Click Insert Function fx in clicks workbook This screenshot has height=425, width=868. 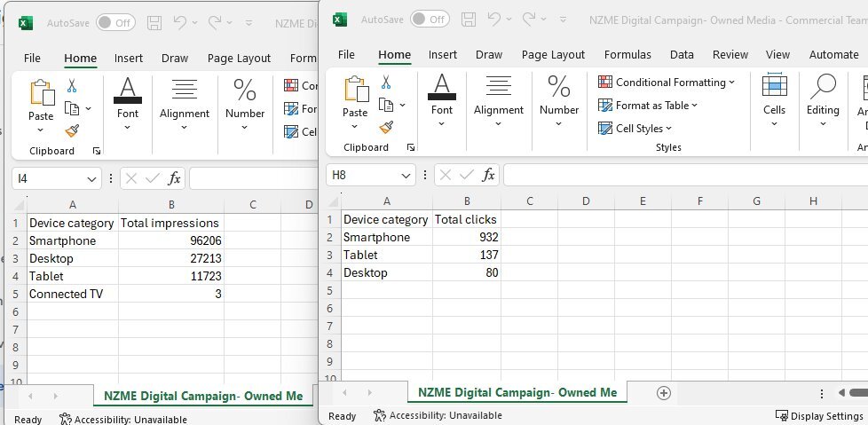tap(488, 175)
